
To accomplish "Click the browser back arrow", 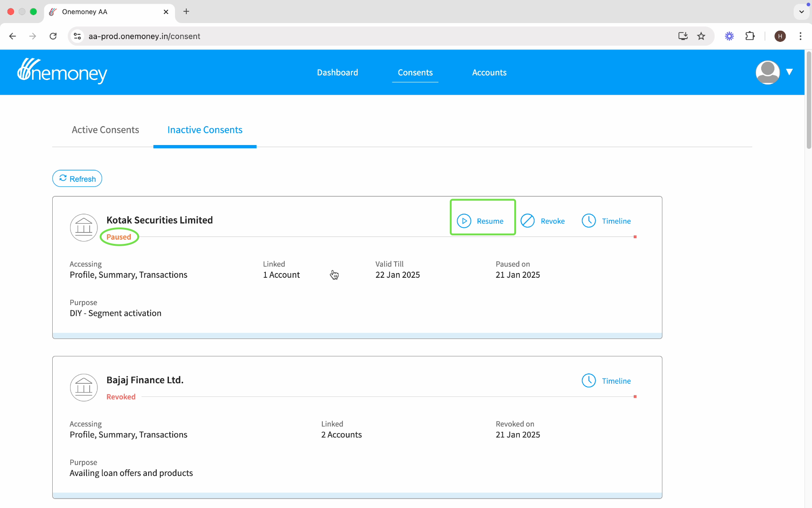I will coord(13,36).
